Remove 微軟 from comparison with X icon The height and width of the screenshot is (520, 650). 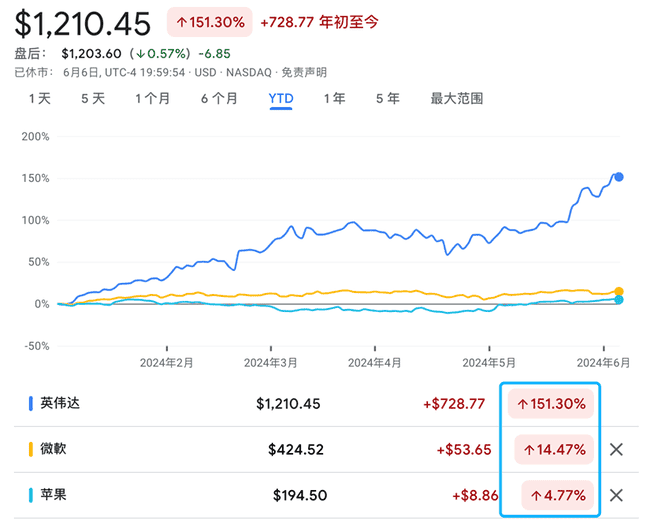[x=616, y=449]
